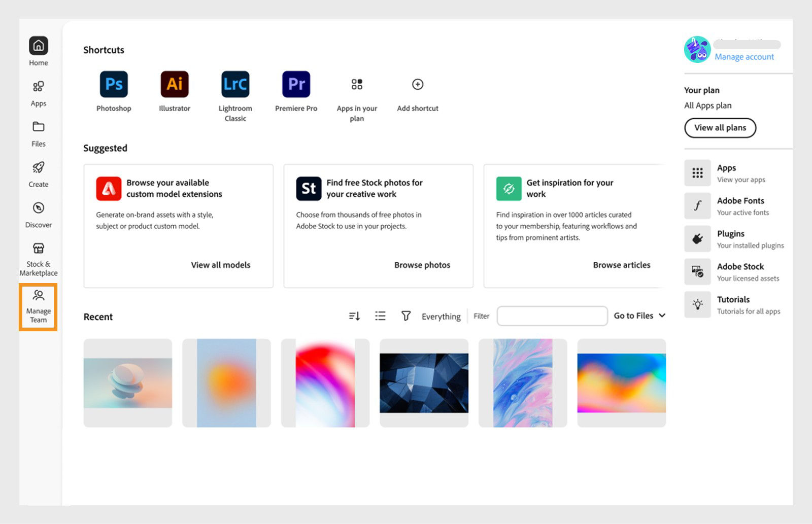Go to Discover in the sidebar
The height and width of the screenshot is (524, 812).
point(39,215)
